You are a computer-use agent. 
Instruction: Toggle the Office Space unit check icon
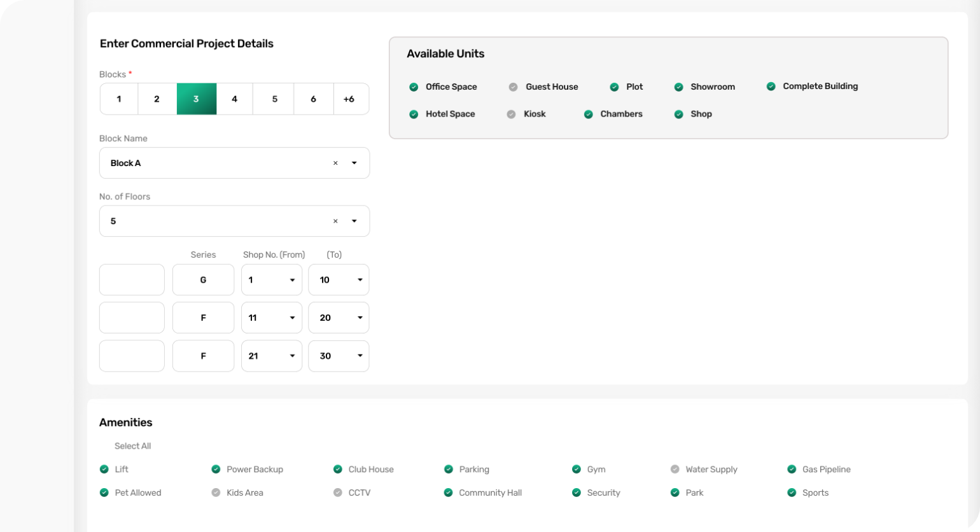coord(414,87)
